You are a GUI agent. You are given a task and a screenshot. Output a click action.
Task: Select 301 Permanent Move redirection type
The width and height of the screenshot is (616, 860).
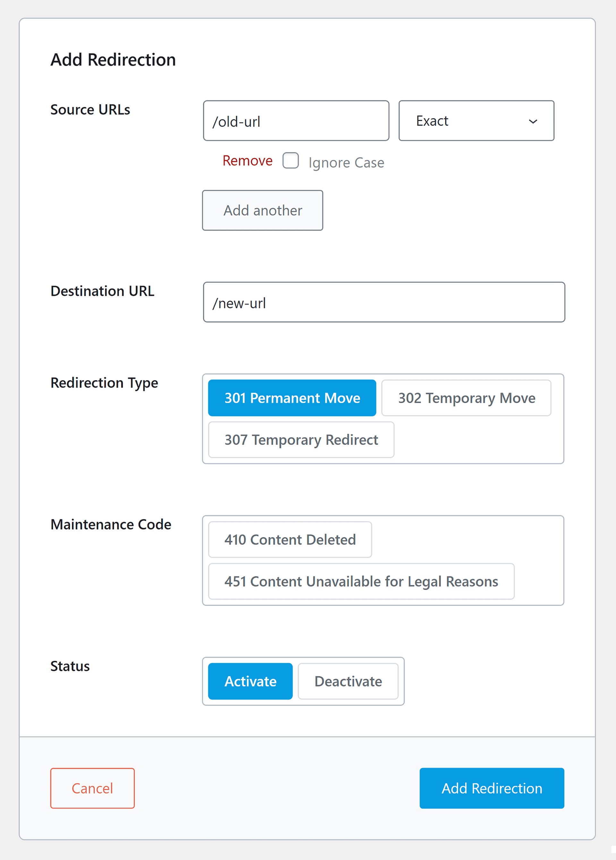[292, 398]
